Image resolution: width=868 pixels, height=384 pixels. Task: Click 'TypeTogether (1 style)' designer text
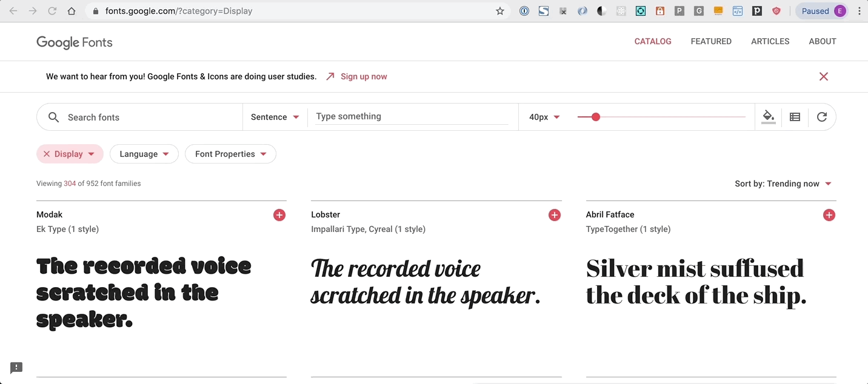pyautogui.click(x=628, y=229)
